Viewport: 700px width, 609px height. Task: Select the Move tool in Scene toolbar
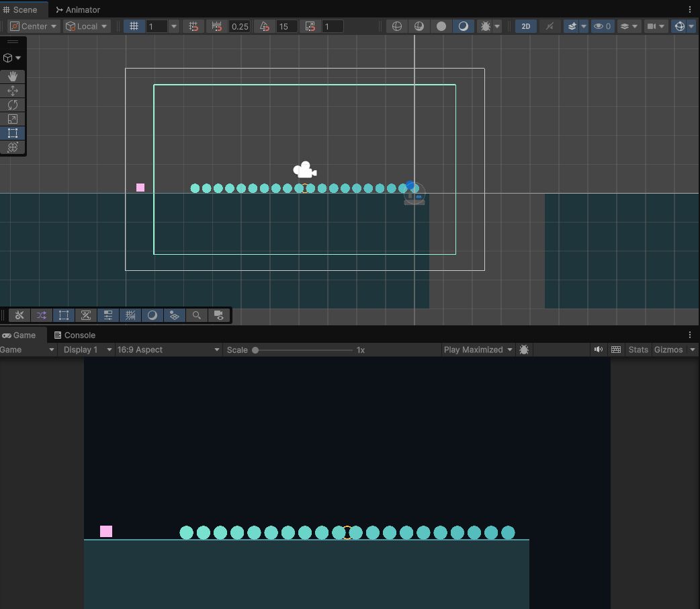[x=13, y=91]
